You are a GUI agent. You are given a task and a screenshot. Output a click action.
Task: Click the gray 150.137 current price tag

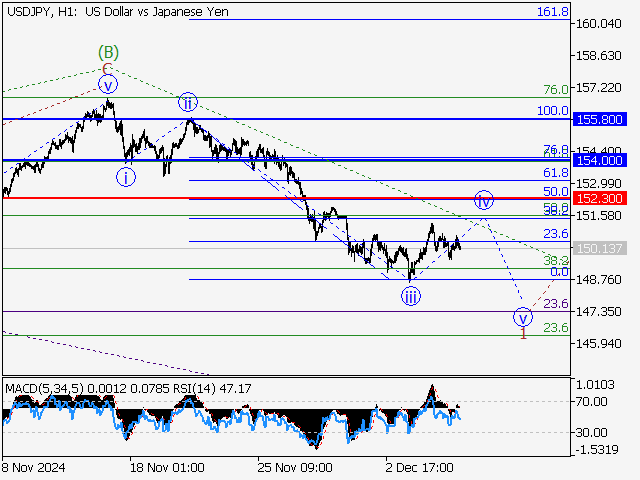click(x=601, y=248)
